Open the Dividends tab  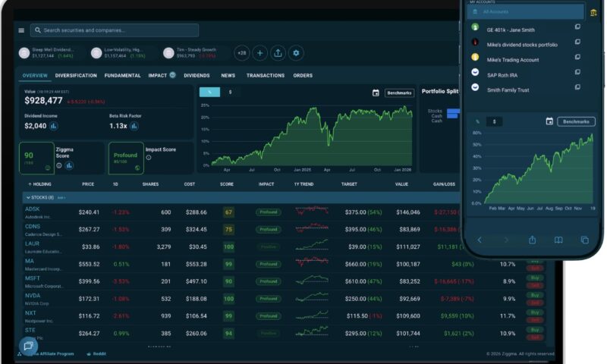click(x=197, y=75)
